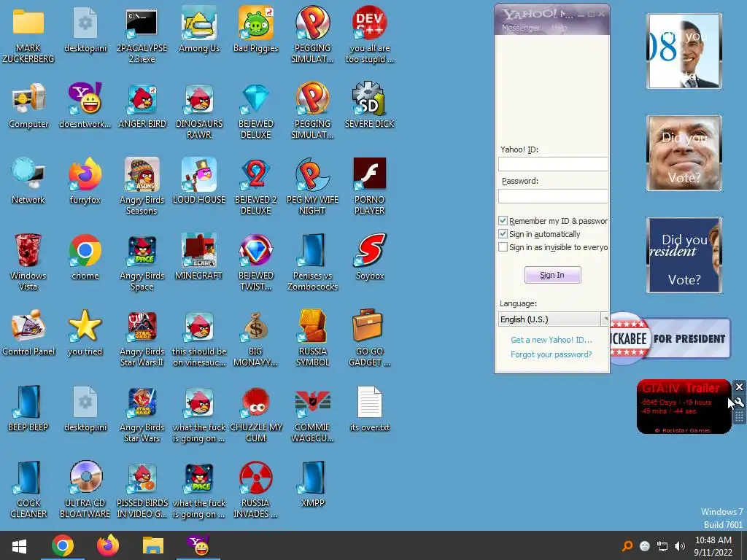Open the Angry Birds Star Wars II icon
The width and height of the screenshot is (747, 560).
click(x=142, y=338)
